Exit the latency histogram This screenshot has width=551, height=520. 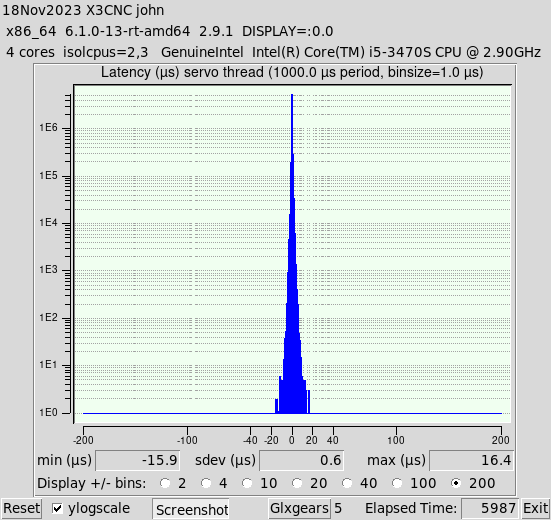click(536, 508)
